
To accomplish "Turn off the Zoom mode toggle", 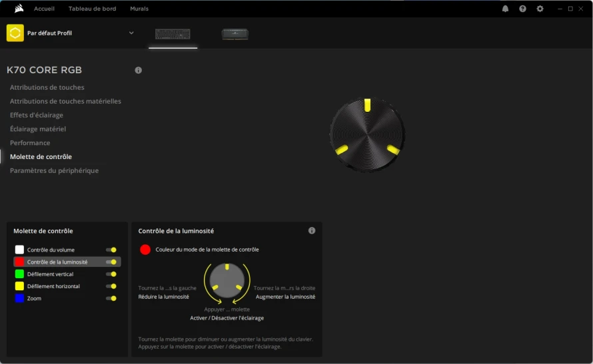I will (111, 298).
